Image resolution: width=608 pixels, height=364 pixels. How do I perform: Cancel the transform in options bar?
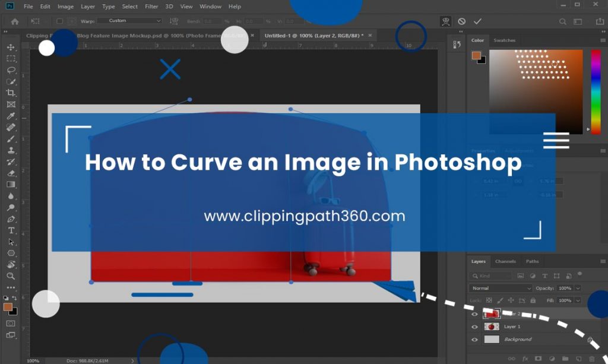(x=461, y=21)
